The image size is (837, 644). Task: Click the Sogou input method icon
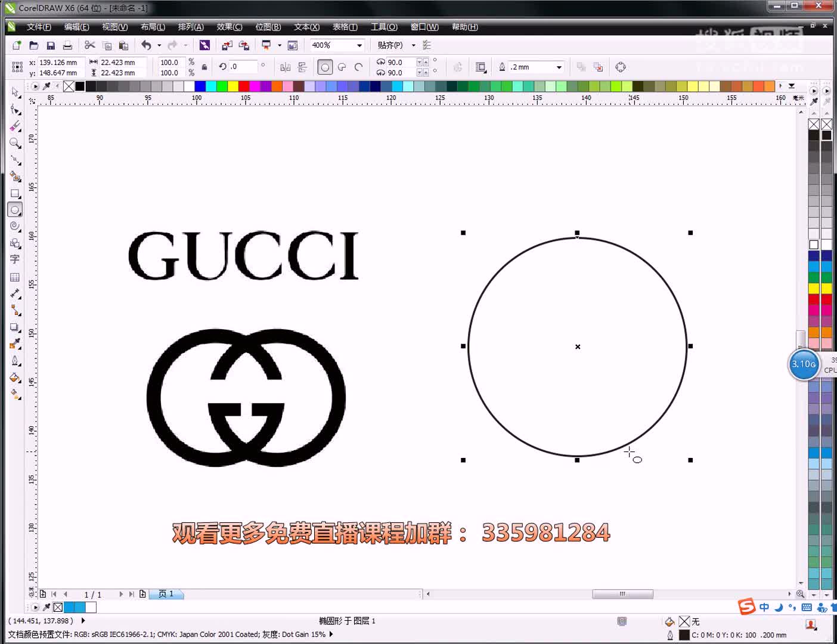coord(746,607)
